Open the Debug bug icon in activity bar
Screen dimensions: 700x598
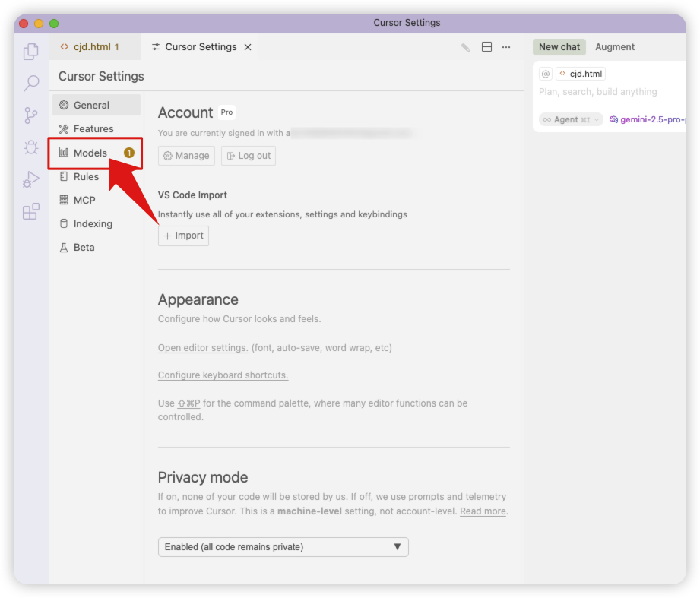[31, 147]
